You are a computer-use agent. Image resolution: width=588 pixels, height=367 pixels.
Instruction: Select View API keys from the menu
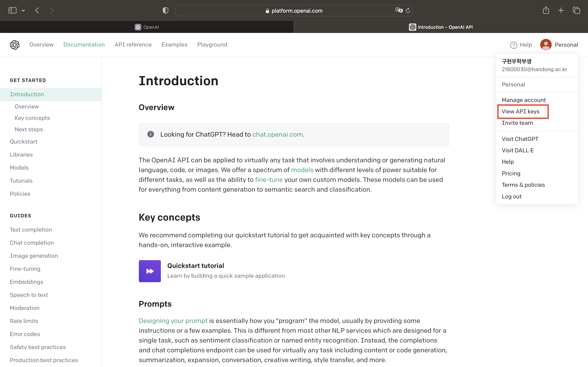pyautogui.click(x=520, y=111)
